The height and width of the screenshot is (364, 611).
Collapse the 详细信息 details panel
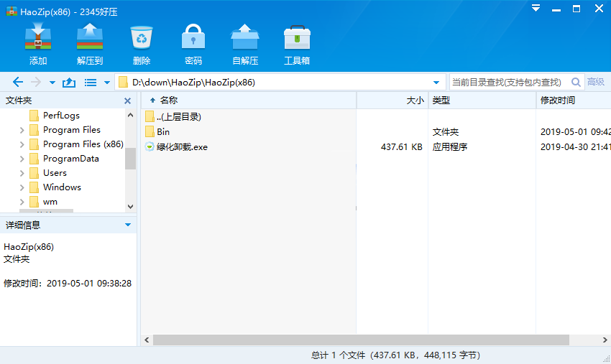128,225
